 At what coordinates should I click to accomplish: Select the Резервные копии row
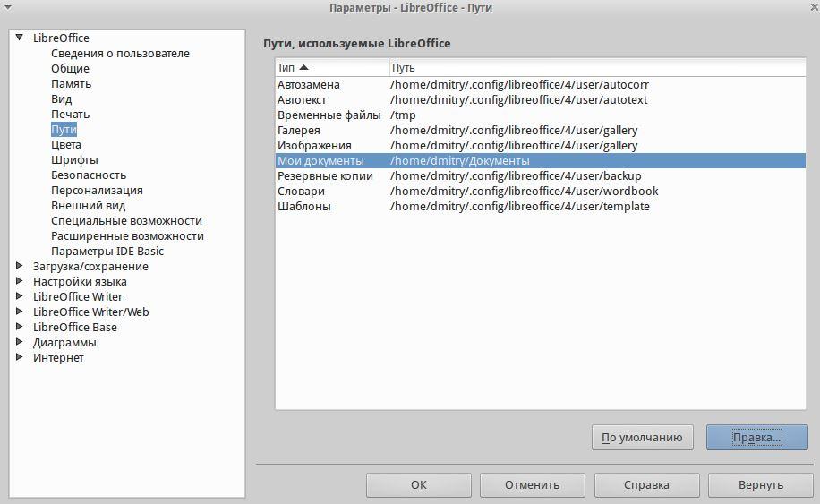(540, 175)
